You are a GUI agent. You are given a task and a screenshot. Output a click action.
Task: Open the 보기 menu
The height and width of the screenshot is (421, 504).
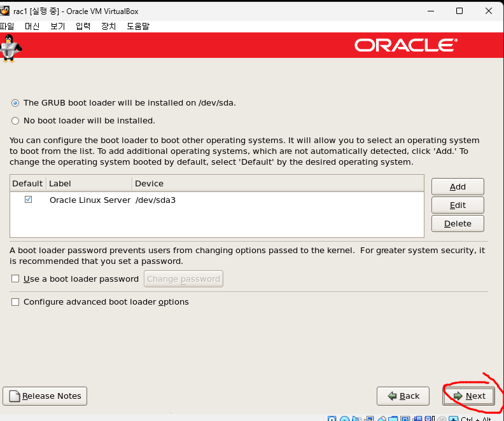[57, 26]
